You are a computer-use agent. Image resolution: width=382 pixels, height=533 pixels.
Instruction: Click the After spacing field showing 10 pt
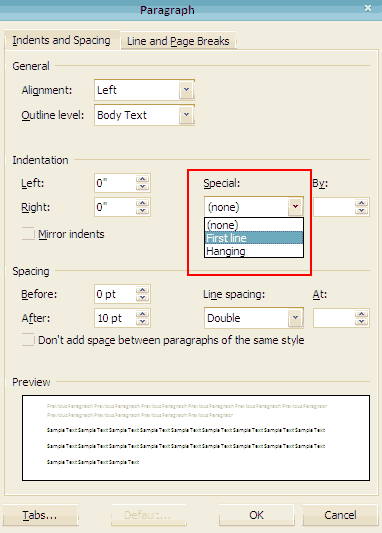[116, 318]
